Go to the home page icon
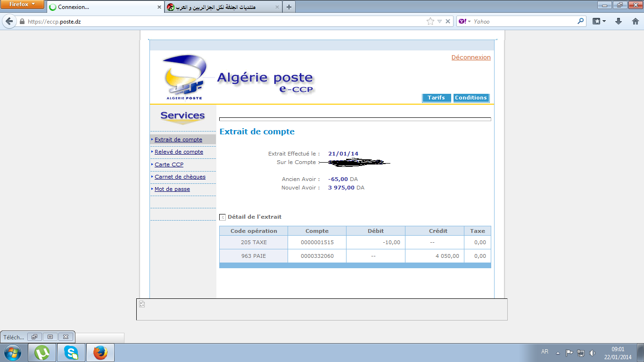Viewport: 644px width, 362px height. point(635,21)
